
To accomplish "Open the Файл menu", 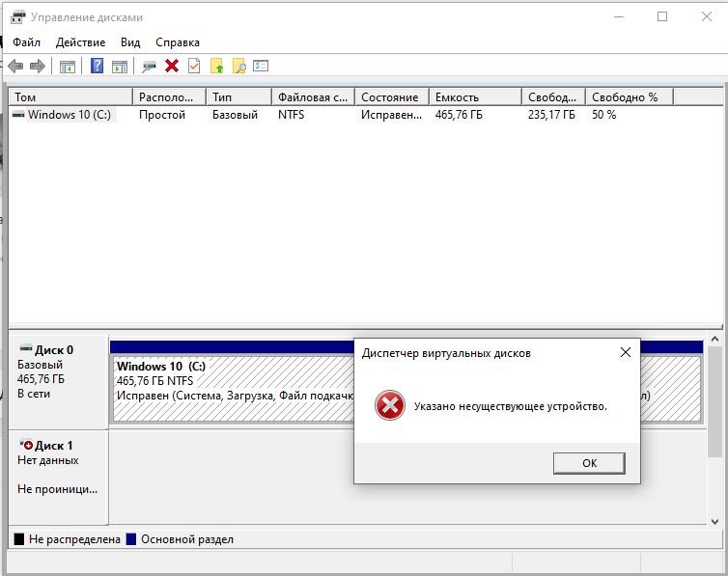I will click(x=26, y=42).
